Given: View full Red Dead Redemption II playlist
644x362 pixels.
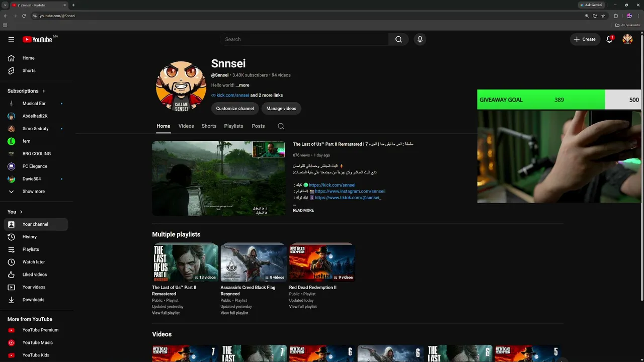Looking at the screenshot, I should [x=303, y=307].
